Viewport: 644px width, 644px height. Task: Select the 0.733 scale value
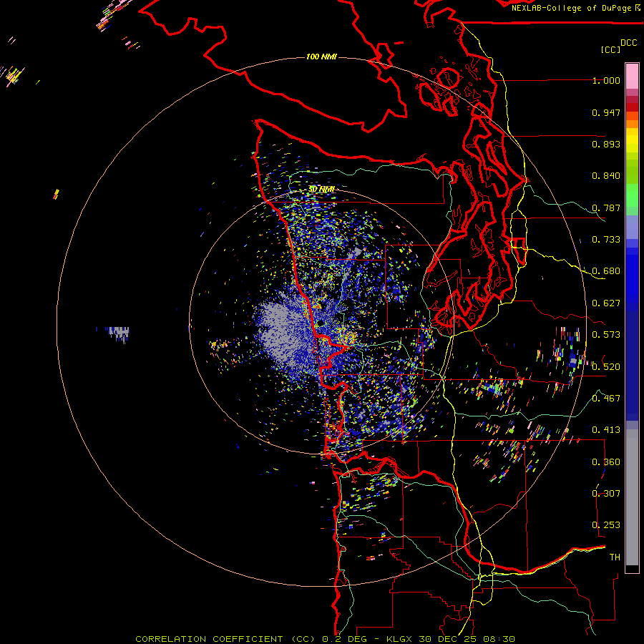[x=606, y=240]
